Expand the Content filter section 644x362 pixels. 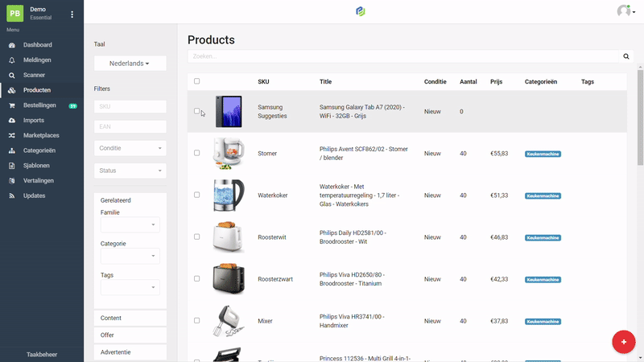coord(130,318)
